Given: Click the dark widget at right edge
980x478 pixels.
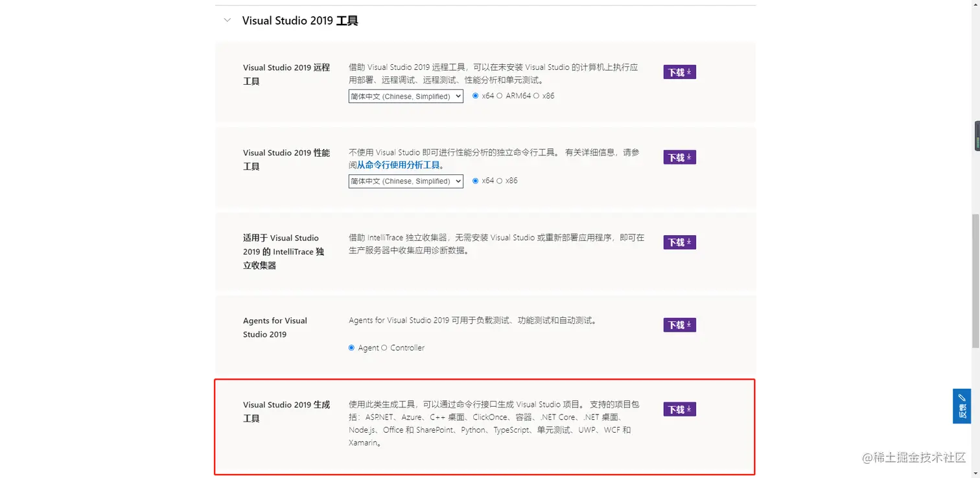Looking at the screenshot, I should 977,135.
